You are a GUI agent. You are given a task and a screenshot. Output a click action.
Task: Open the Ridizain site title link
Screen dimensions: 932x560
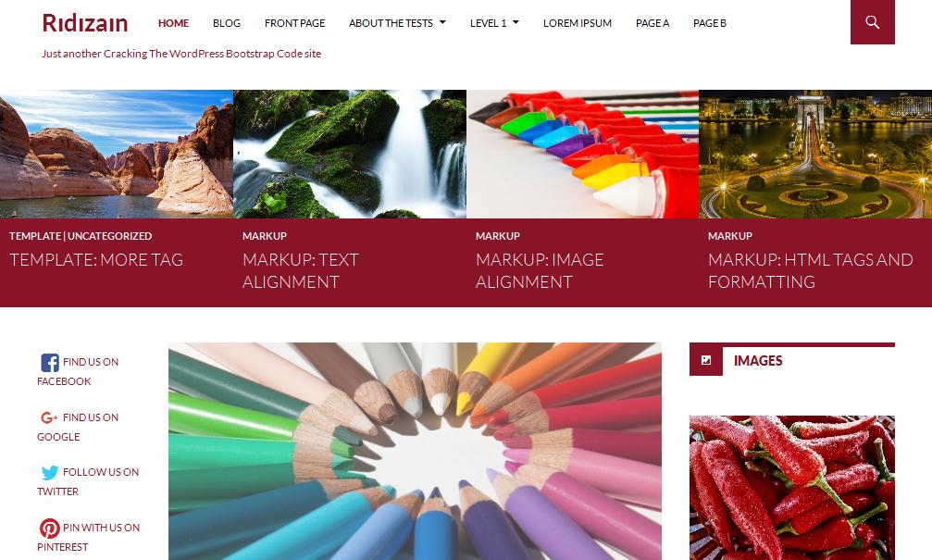85,23
